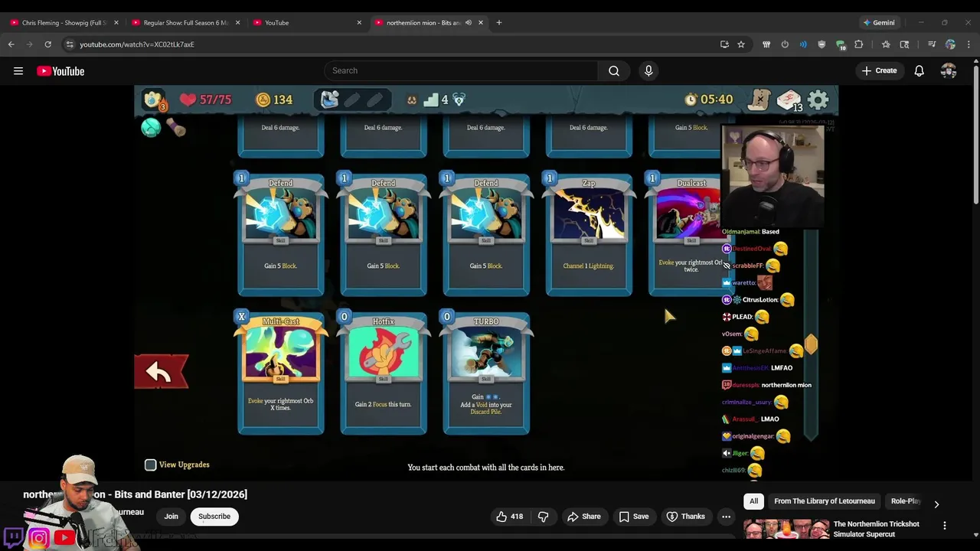The height and width of the screenshot is (551, 980).
Task: Click the teal orb relic icon
Action: [151, 127]
